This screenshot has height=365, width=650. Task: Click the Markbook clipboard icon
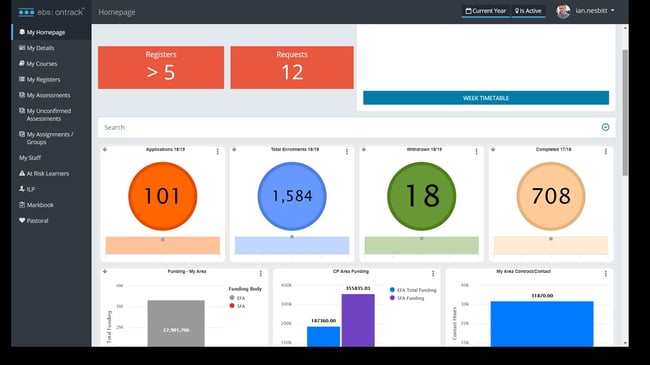pos(22,205)
